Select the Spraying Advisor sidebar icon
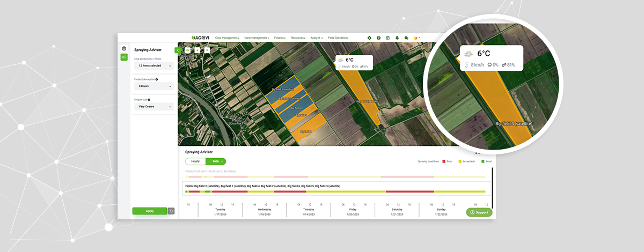This screenshot has height=252, width=644. [124, 57]
